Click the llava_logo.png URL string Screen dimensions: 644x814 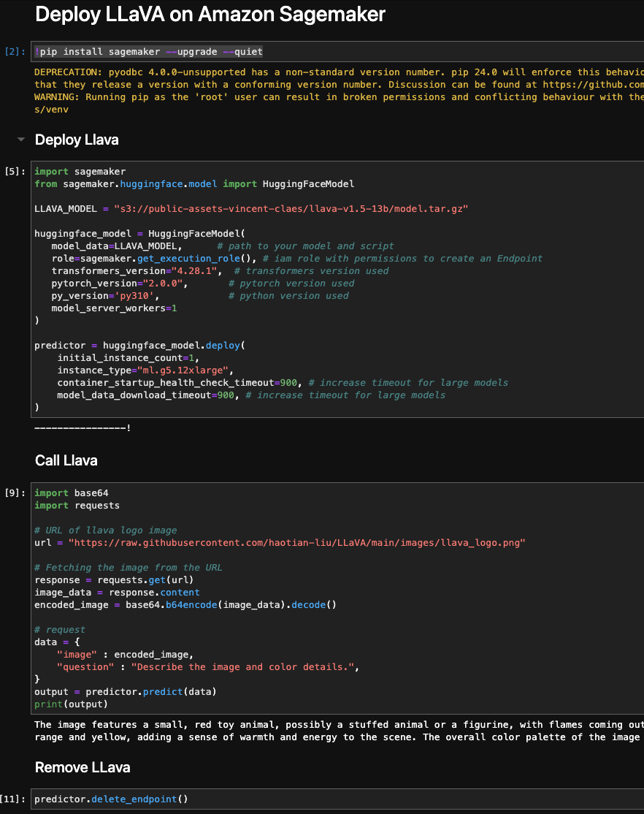[297, 542]
